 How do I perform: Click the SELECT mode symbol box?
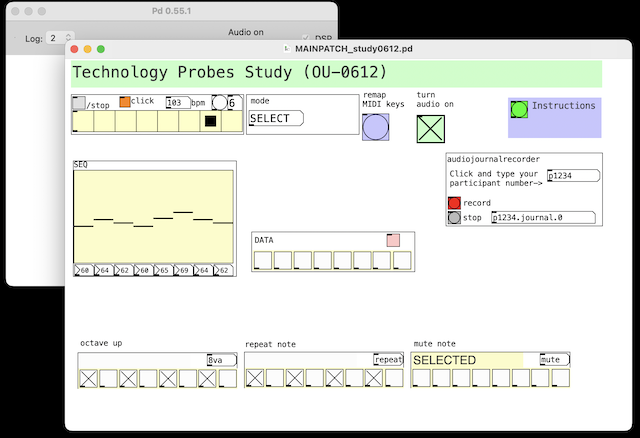[276, 118]
